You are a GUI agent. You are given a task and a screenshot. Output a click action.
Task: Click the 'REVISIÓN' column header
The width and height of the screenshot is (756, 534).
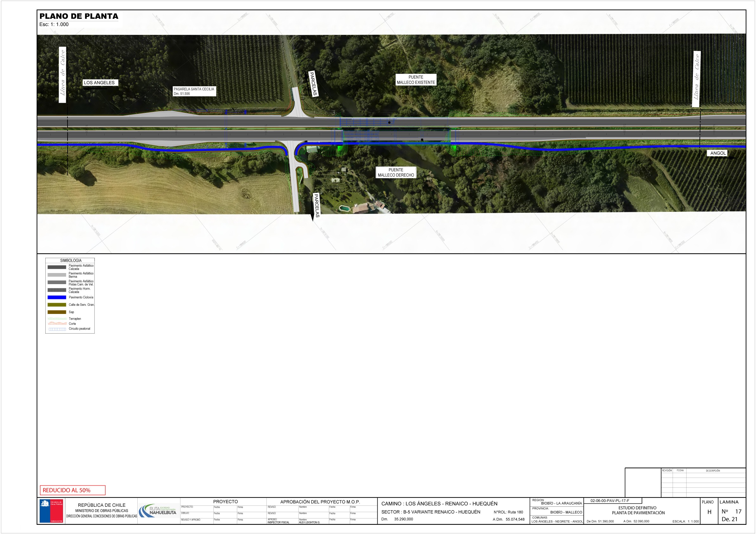coord(667,471)
